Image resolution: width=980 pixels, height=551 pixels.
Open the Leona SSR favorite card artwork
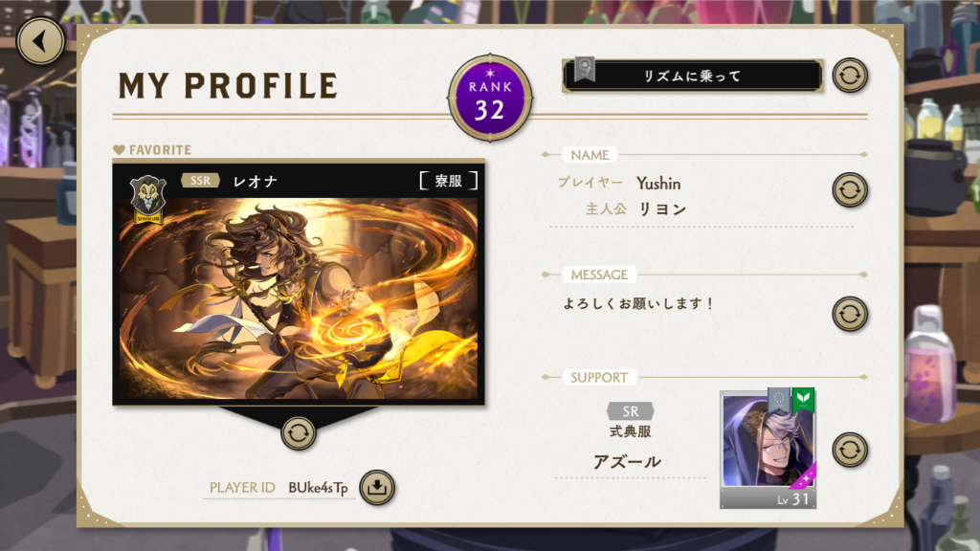pos(299,298)
